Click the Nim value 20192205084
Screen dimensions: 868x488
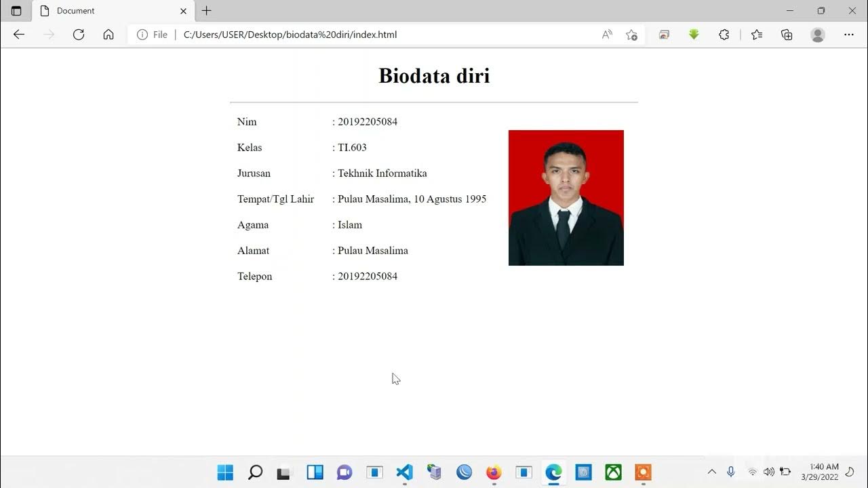coord(368,122)
